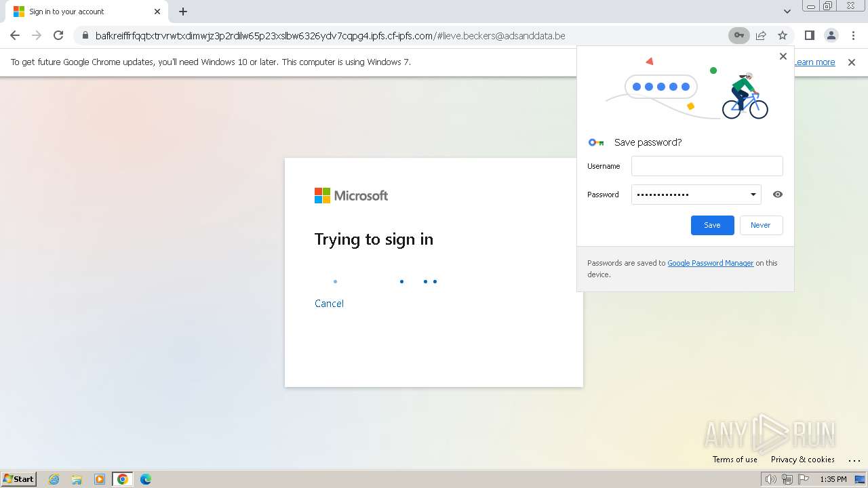868x488 pixels.
Task: Launch Microsoft Edge from taskbar
Action: 146,479
